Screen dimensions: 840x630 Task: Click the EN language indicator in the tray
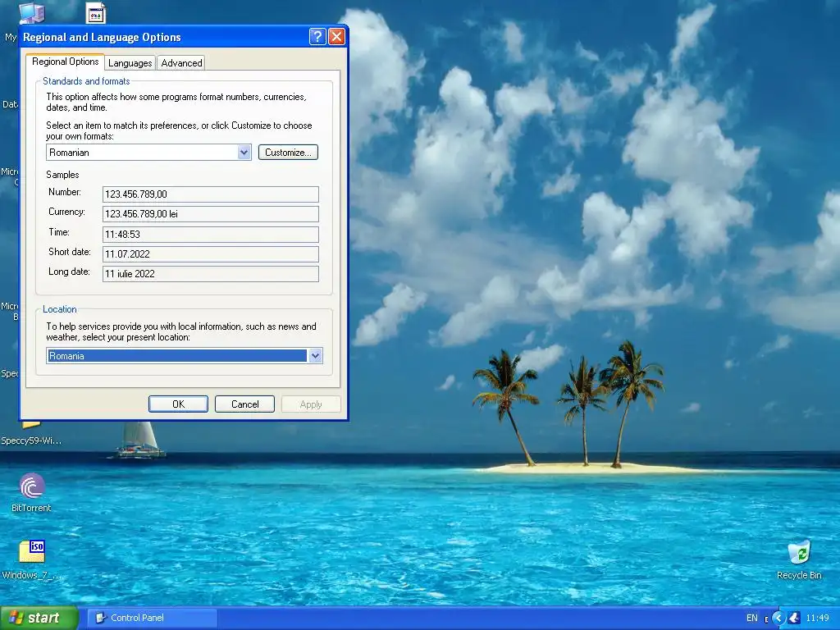point(752,619)
